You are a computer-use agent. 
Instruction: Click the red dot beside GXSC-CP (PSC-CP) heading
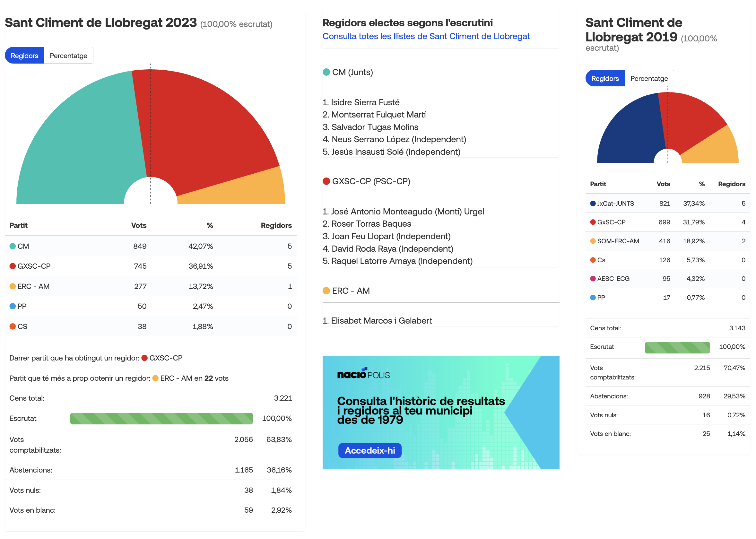pyautogui.click(x=326, y=181)
